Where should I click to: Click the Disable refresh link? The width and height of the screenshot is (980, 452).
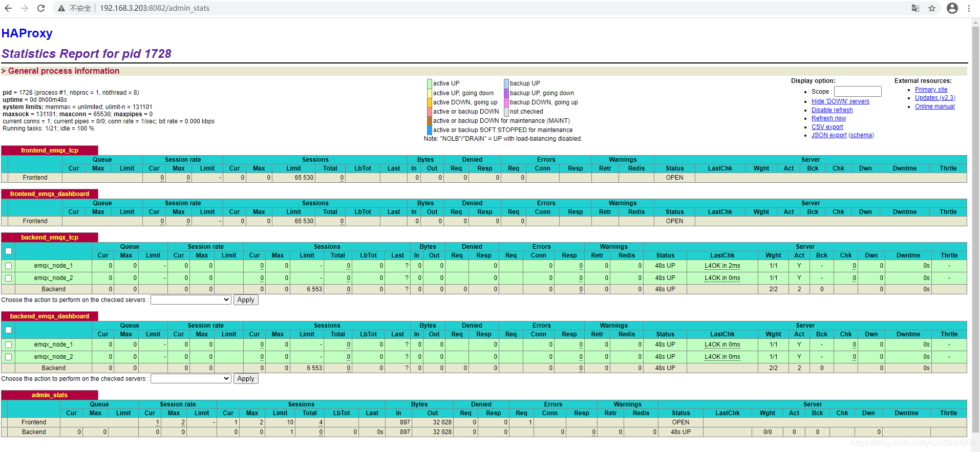(832, 110)
